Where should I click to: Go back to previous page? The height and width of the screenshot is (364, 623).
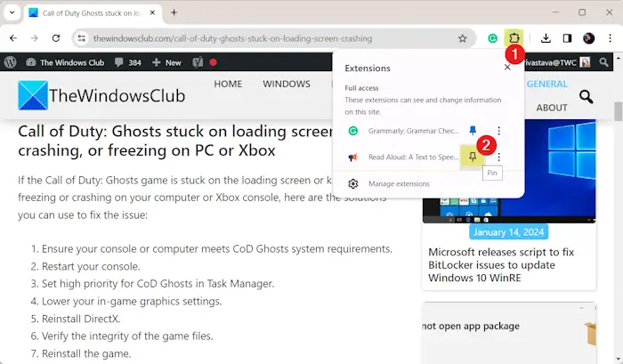pyautogui.click(x=13, y=38)
